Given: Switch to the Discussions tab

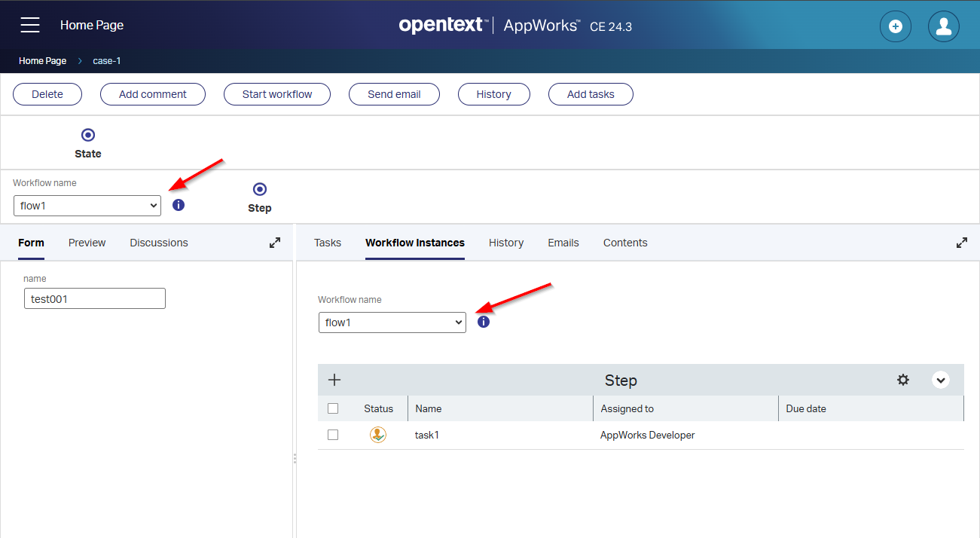Looking at the screenshot, I should [159, 243].
